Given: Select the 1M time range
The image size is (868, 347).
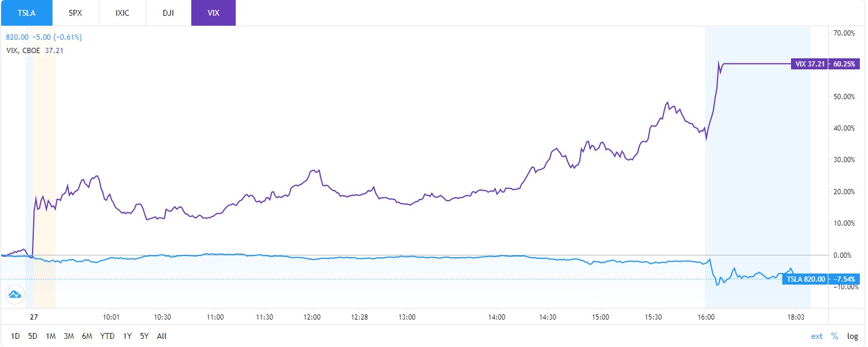Looking at the screenshot, I should (x=50, y=336).
